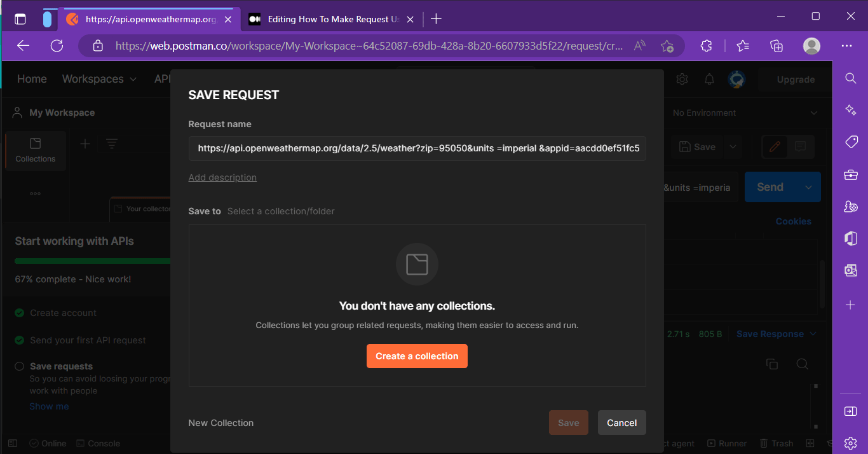Open Trash from the status bar
Screen dimensions: 868x454
point(776,443)
